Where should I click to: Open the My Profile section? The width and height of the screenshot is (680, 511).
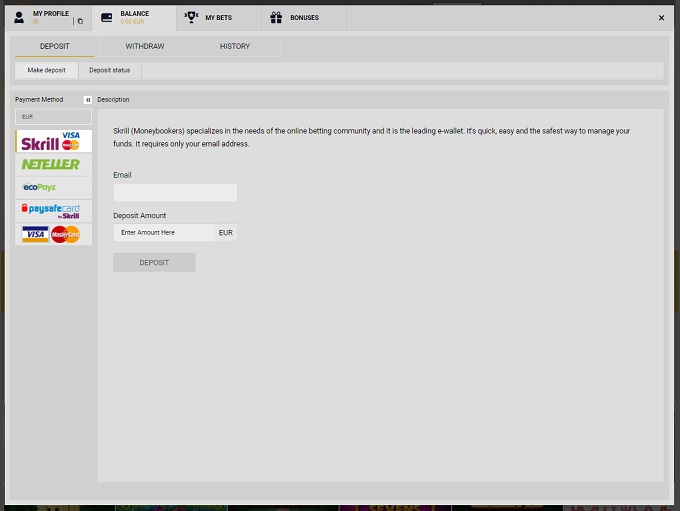pos(48,17)
